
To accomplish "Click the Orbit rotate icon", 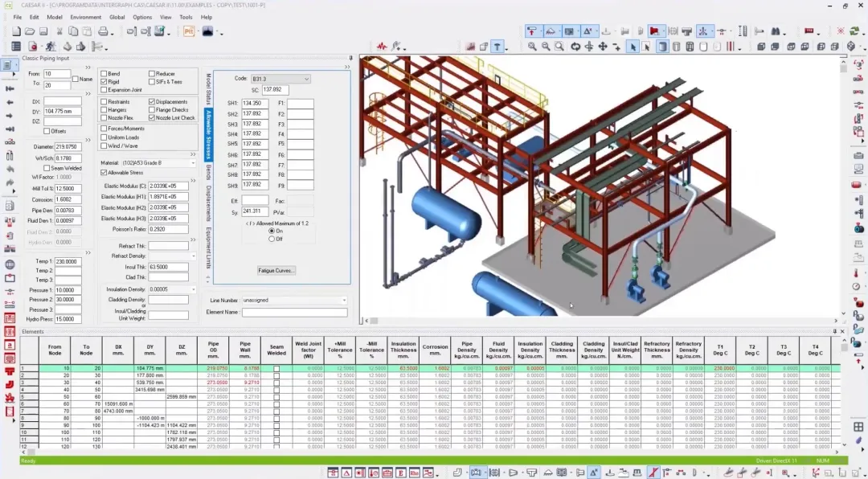I will pos(575,47).
